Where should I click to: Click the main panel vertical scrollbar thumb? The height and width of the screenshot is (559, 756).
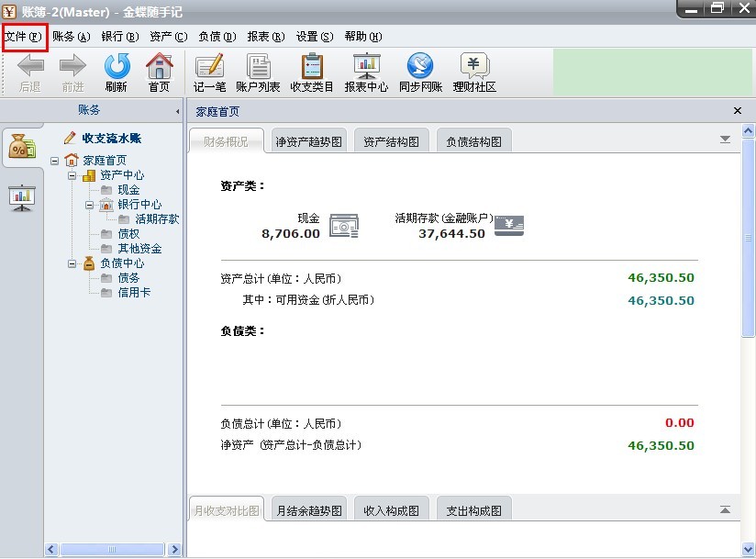pos(749,238)
